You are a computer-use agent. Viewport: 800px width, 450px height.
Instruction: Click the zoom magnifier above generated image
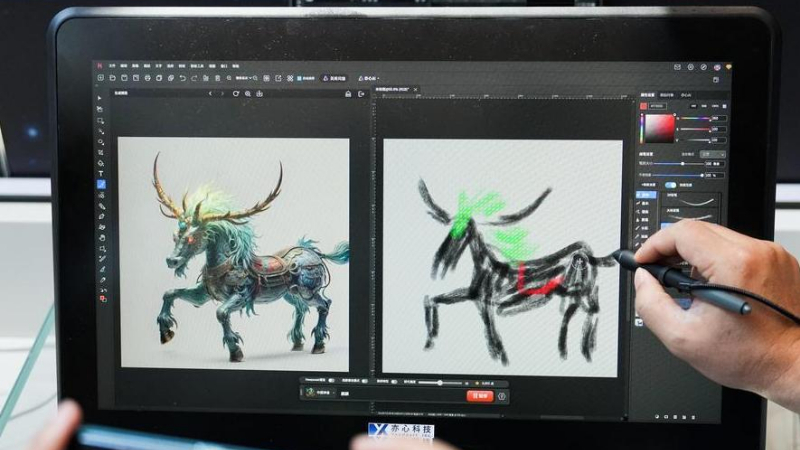coord(248,93)
